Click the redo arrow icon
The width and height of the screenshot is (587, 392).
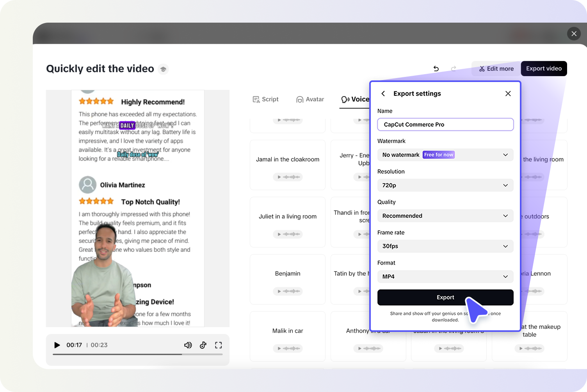tap(453, 68)
